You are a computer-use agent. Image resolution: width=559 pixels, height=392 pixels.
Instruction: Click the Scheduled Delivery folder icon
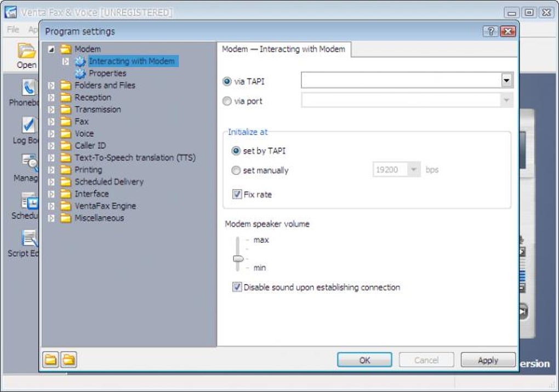tap(66, 182)
